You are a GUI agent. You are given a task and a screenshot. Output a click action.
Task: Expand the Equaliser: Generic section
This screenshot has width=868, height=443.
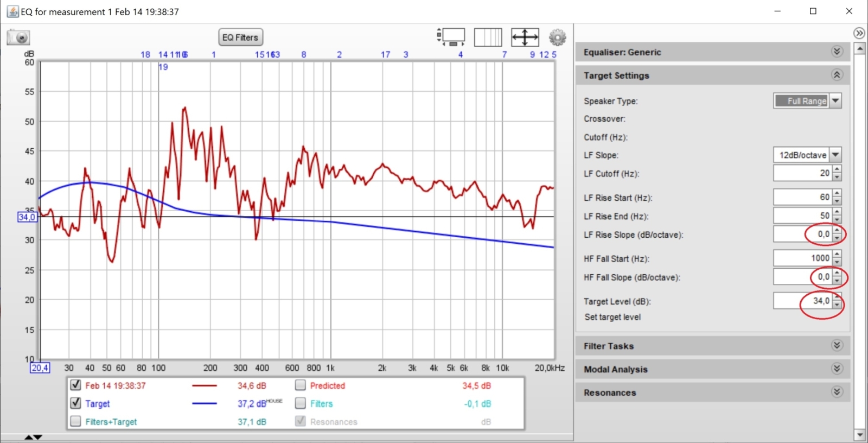point(837,52)
